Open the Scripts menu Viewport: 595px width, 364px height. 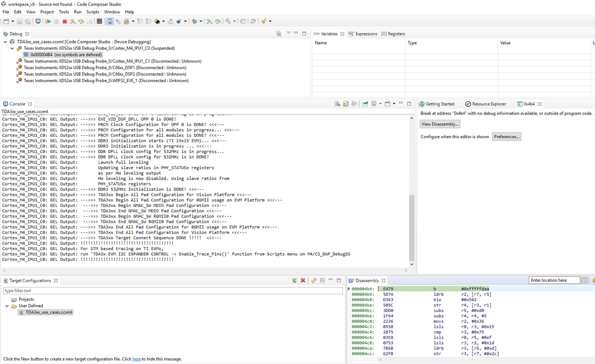click(92, 12)
